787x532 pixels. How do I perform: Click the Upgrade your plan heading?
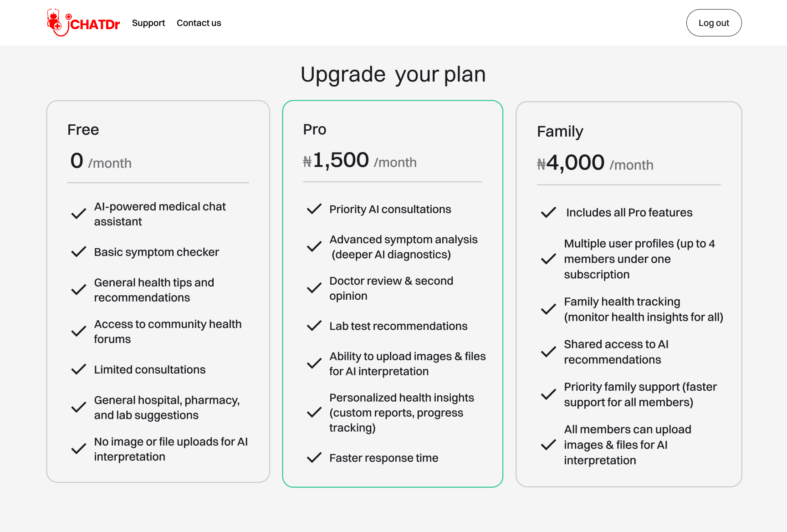coord(393,74)
